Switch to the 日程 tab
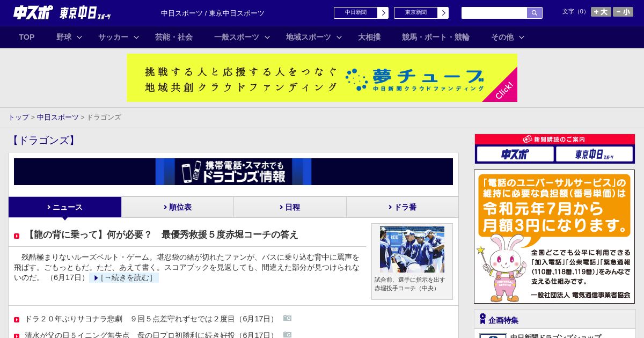Viewport: 644px width, 338px height. pos(290,207)
